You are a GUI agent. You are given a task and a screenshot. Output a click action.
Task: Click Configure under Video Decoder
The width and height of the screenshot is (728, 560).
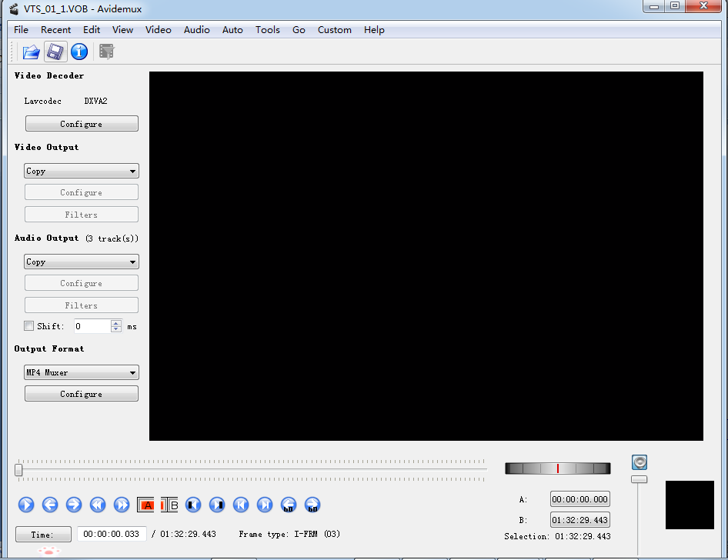point(82,124)
